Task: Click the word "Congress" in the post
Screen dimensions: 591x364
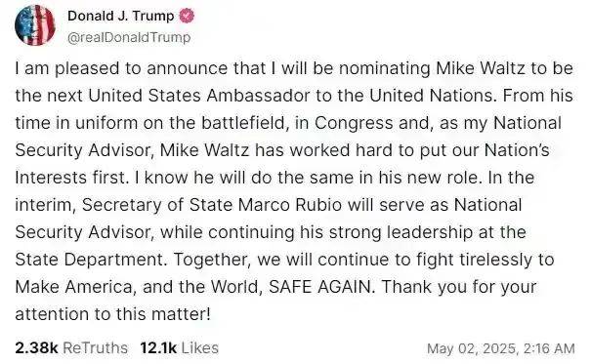Action: [x=354, y=123]
